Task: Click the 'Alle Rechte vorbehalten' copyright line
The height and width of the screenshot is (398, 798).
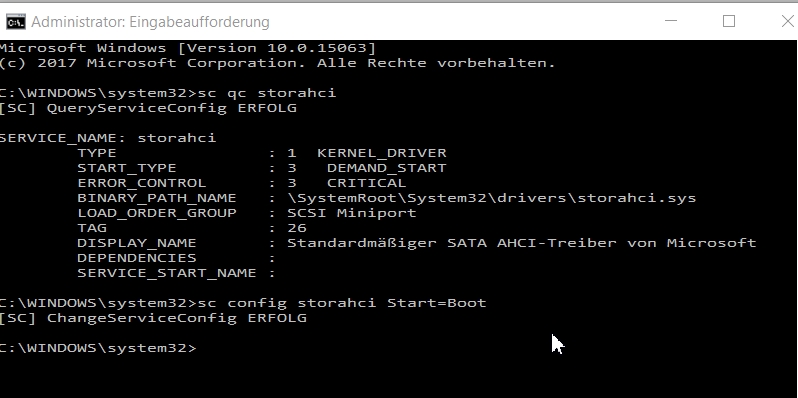Action: tap(277, 63)
